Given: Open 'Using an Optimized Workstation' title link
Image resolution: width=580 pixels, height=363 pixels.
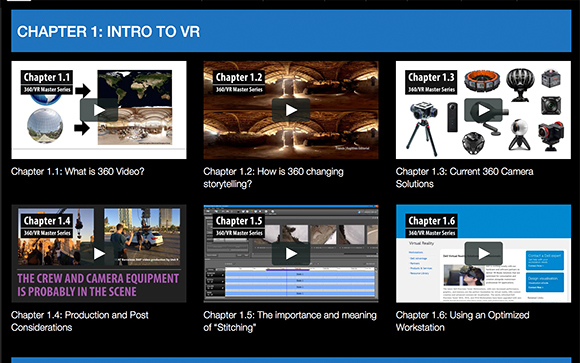Looking at the screenshot, I should pos(462,321).
